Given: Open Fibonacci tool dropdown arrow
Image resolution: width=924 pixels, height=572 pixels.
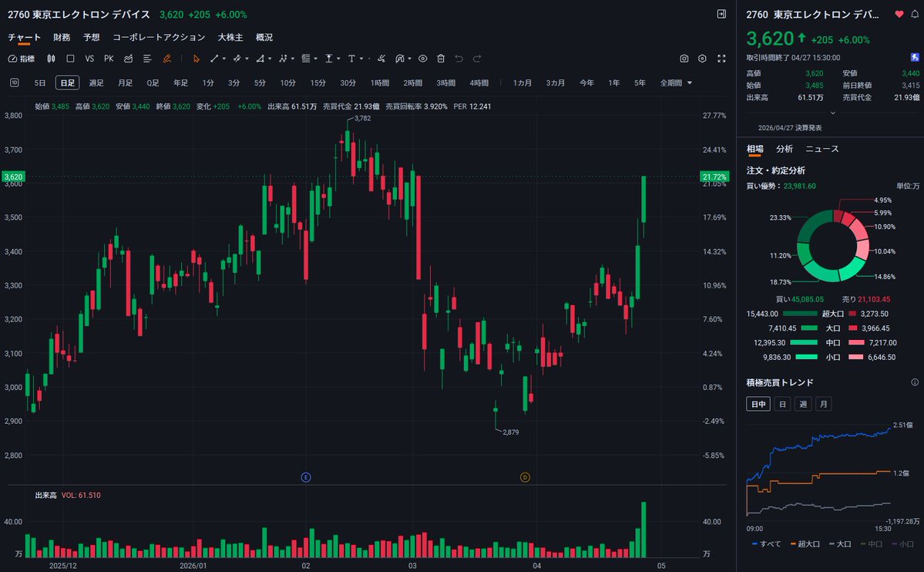Looking at the screenshot, I should point(315,59).
